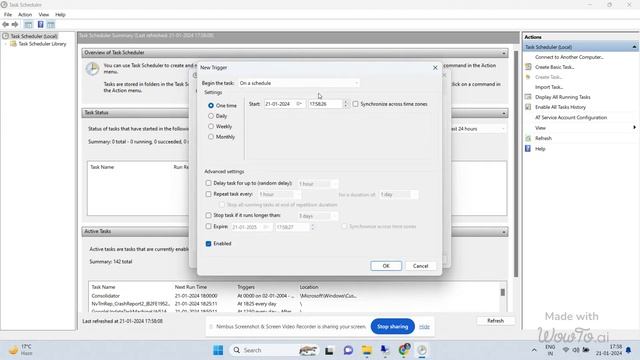640x360 pixels.
Task: Click the Triggers column header
Action: coord(246,287)
